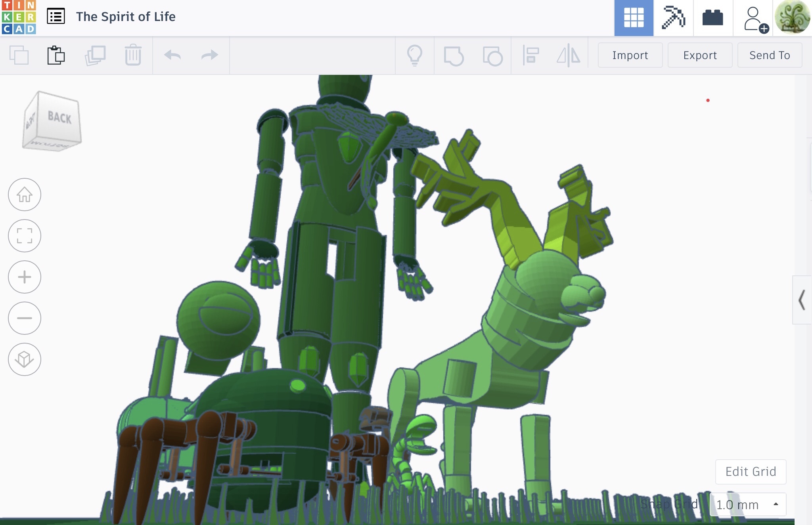This screenshot has width=812, height=525.
Task: Open the Align tool
Action: [x=531, y=55]
